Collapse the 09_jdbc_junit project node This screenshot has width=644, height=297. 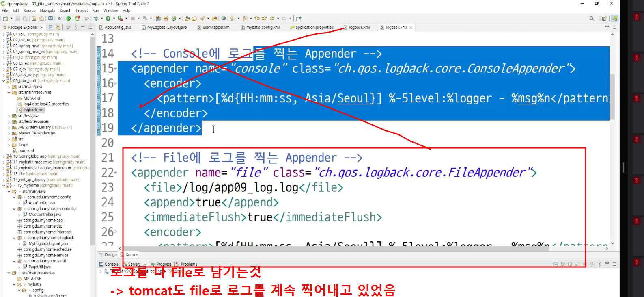pyautogui.click(x=4, y=81)
